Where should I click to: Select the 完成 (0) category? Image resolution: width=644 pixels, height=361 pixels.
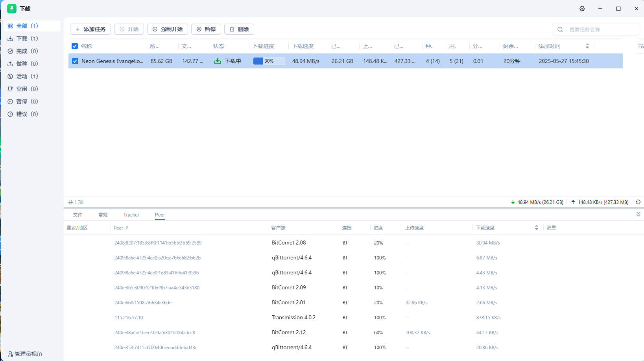[x=32, y=51]
